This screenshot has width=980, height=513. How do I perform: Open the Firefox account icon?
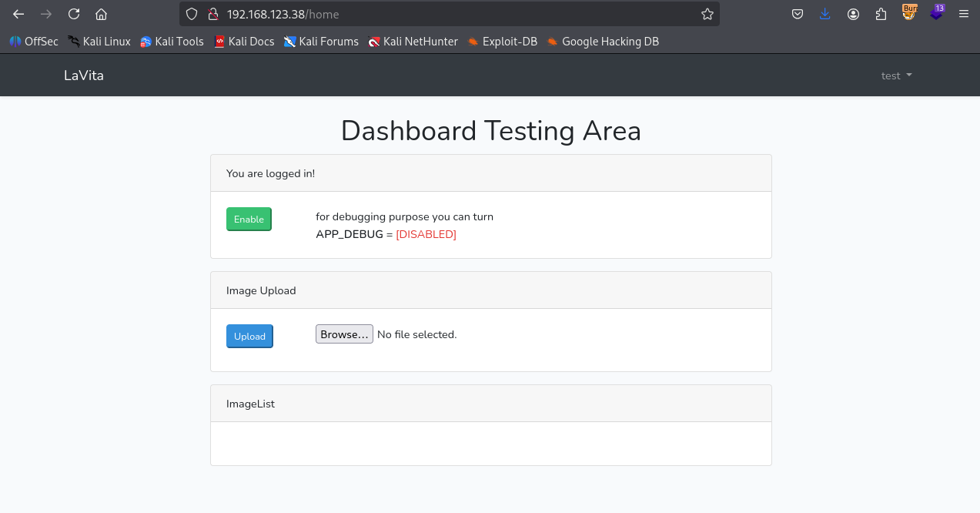[853, 14]
